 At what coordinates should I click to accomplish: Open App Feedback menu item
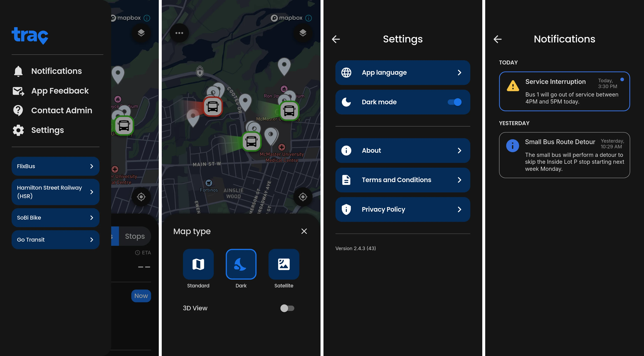click(60, 91)
